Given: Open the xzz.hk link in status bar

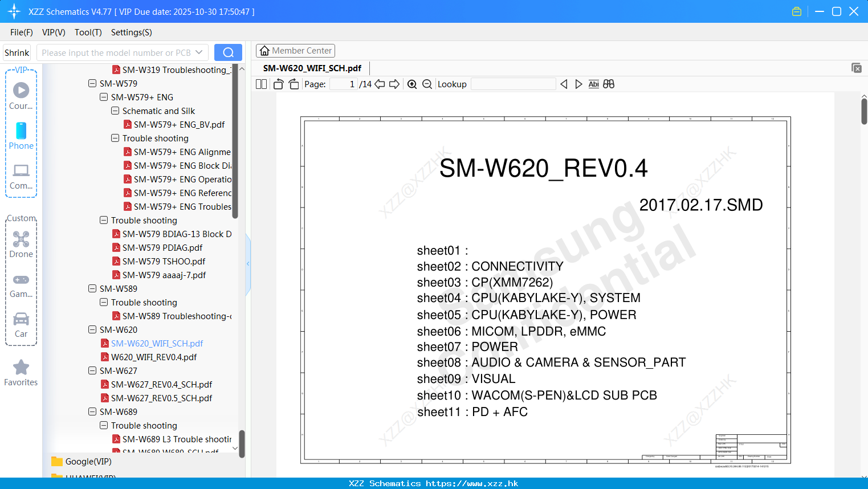Looking at the screenshot, I should 472,483.
